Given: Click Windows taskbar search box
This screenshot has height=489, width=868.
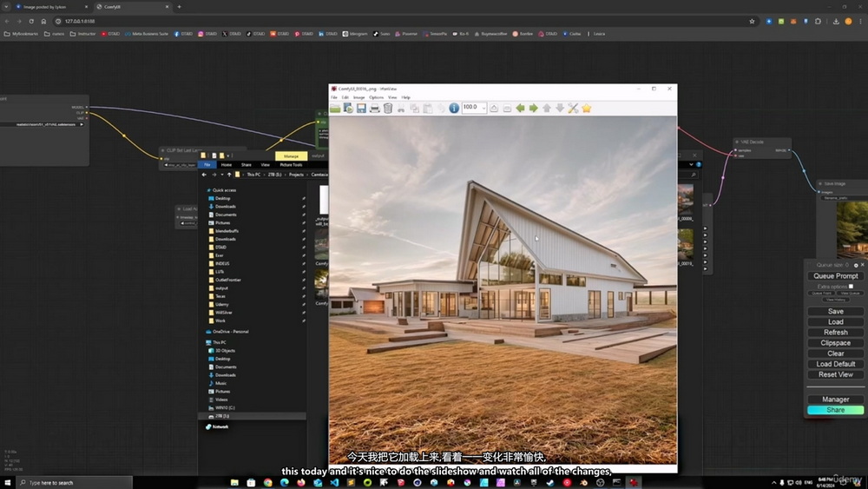Looking at the screenshot, I should (x=75, y=482).
